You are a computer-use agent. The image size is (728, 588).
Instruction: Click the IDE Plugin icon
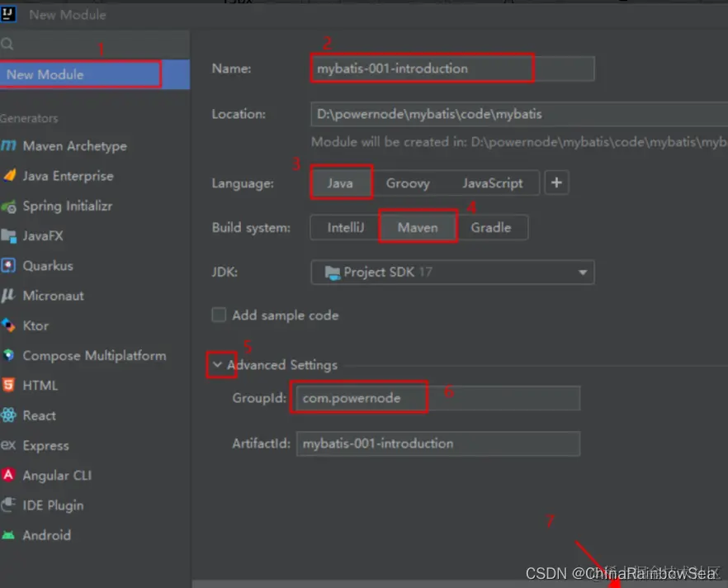coord(8,505)
